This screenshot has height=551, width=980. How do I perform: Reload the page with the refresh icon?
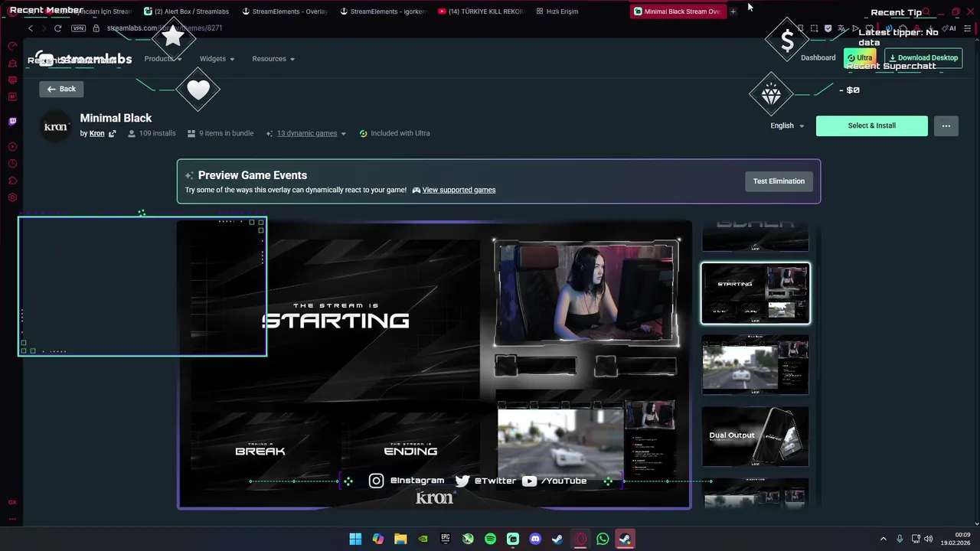tap(57, 28)
